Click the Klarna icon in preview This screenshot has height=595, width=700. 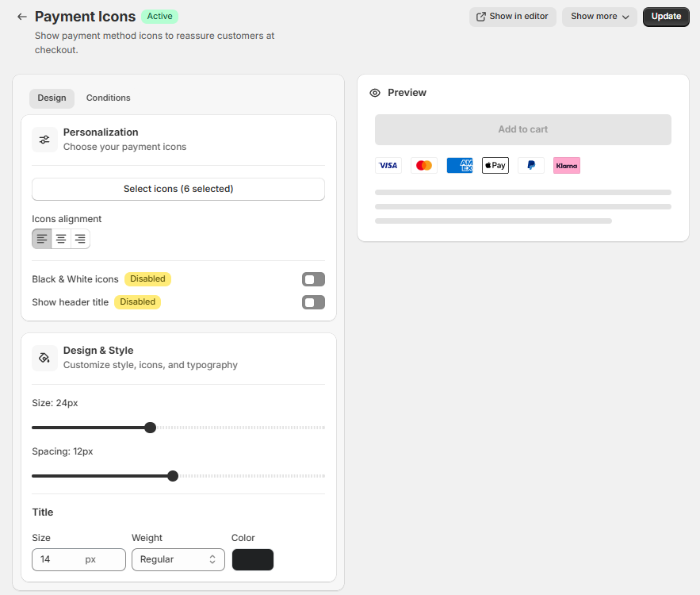567,166
